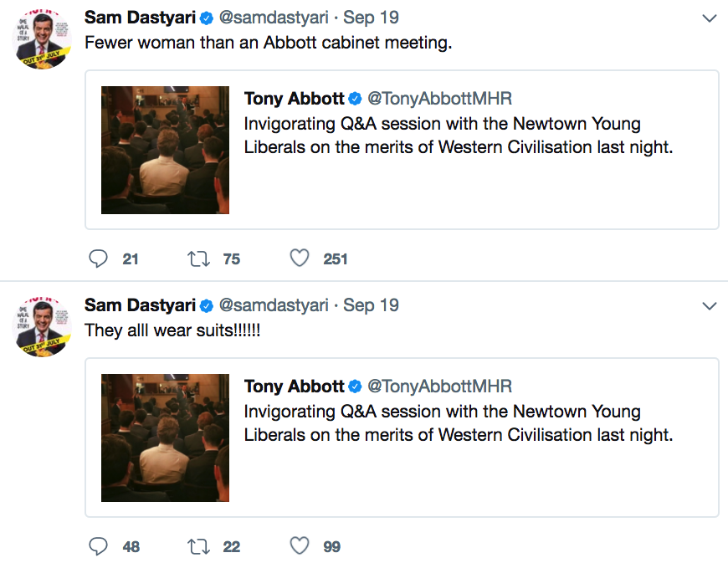The width and height of the screenshot is (728, 563).
Task: Like the 'They alll wear suits' tweet
Action: click(x=300, y=546)
